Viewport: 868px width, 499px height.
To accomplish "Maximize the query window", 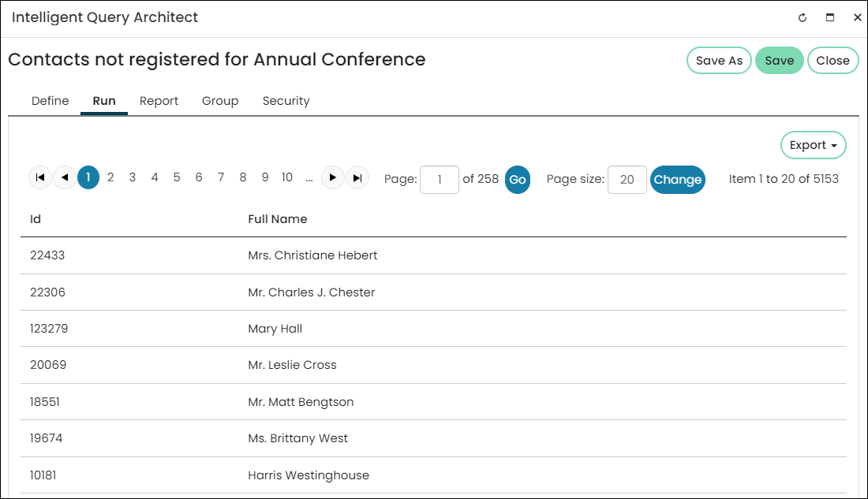I will [830, 17].
